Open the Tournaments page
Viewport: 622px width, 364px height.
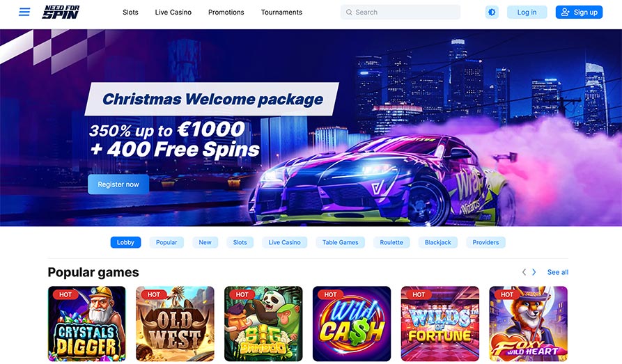281,13
